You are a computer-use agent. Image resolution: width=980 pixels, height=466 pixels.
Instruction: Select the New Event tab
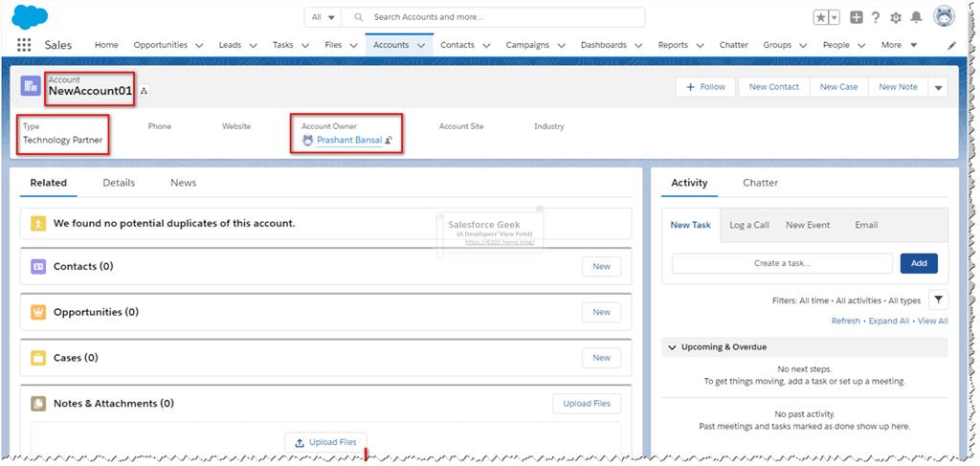(808, 225)
